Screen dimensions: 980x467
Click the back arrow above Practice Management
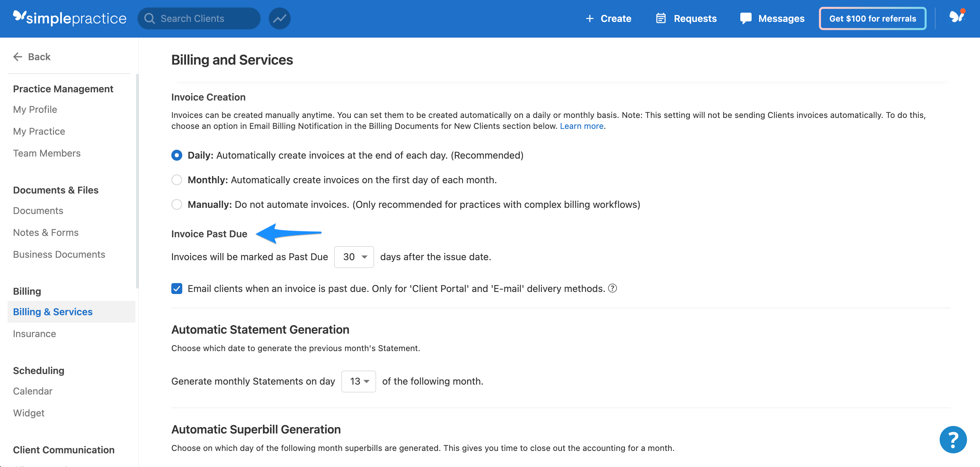click(17, 56)
